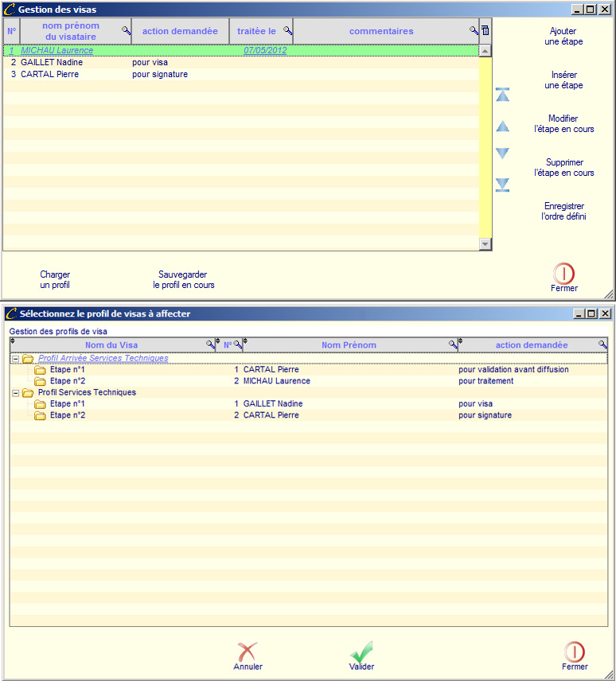616x681 pixels.
Task: Click Sauvegarder le profil en cours
Action: (x=183, y=279)
